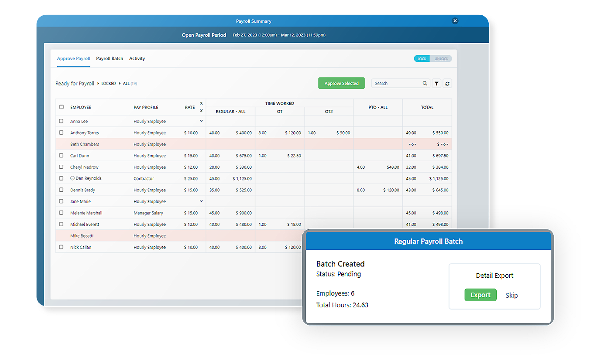590x364 pixels.
Task: Switch to the Payroll Batch tab
Action: coord(110,58)
